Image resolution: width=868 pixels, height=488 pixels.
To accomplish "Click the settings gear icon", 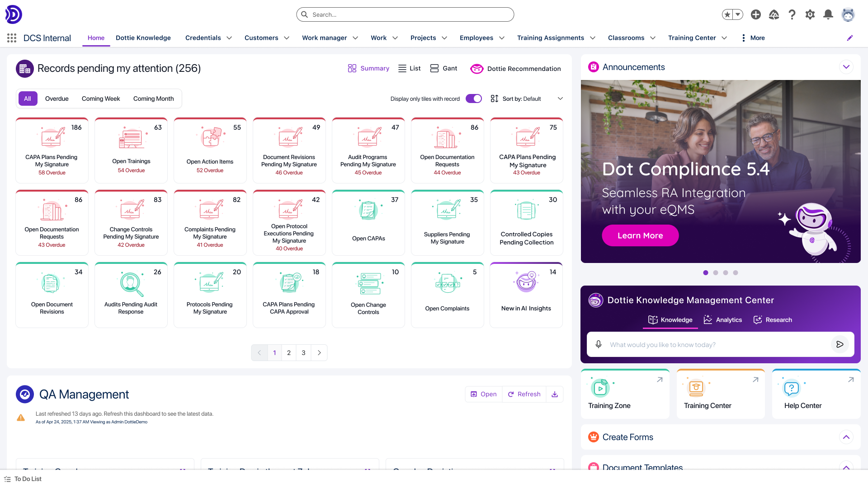I will tap(810, 14).
